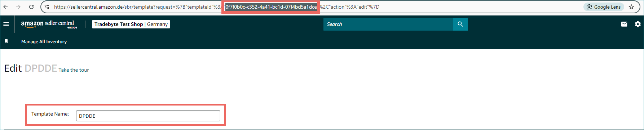Open site information icon in address bar
This screenshot has height=130, width=644.
coord(47,7)
